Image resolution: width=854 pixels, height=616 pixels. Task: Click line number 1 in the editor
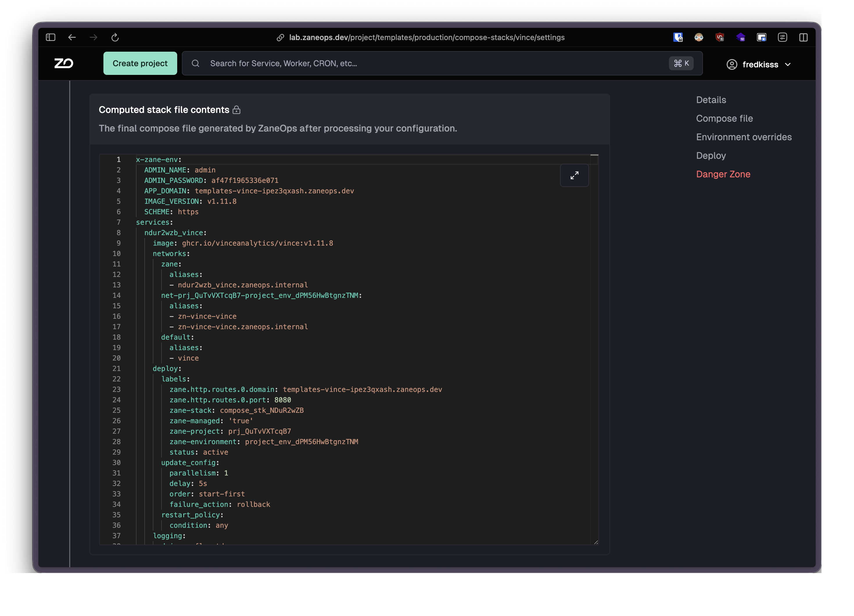118,160
